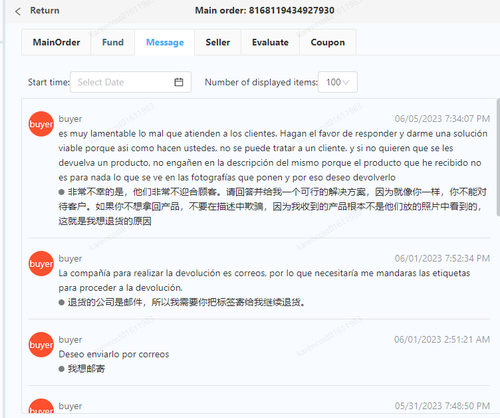500x418 pixels.
Task: Click the translation starting '非常不幸的是'
Action: pyautogui.click(x=273, y=206)
